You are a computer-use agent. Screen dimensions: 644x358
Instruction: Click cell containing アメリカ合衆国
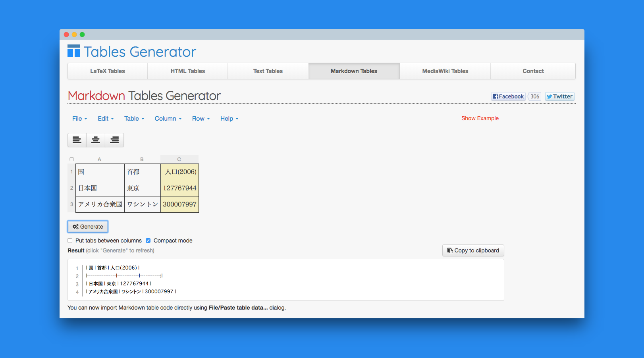100,204
